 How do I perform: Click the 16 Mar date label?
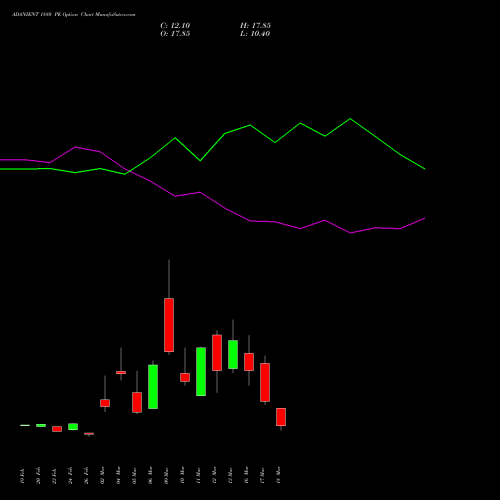tap(246, 476)
